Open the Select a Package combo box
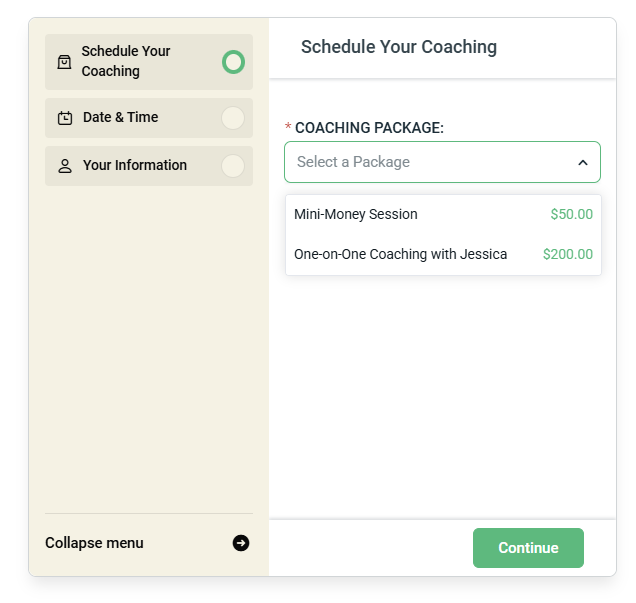This screenshot has width=636, height=603. click(x=430, y=162)
